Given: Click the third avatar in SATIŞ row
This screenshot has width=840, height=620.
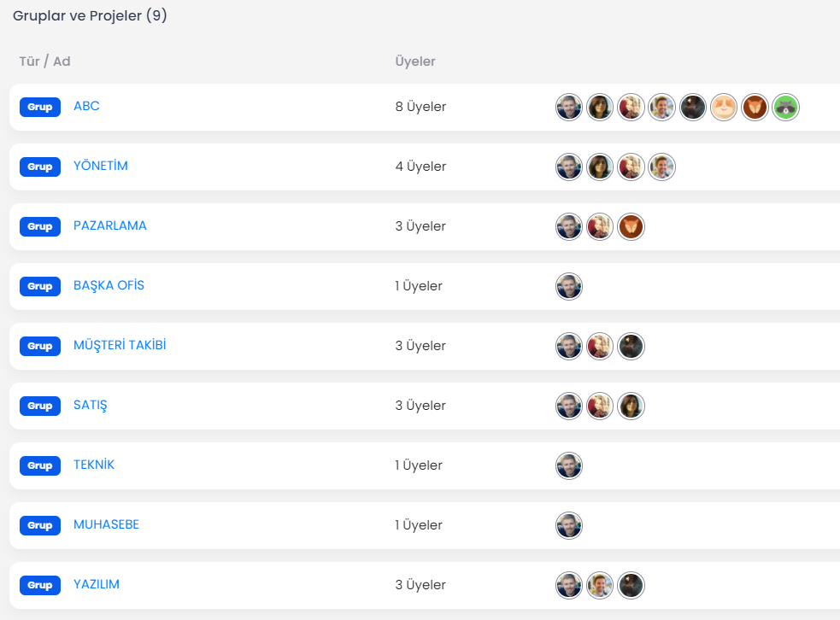Looking at the screenshot, I should click(631, 407).
